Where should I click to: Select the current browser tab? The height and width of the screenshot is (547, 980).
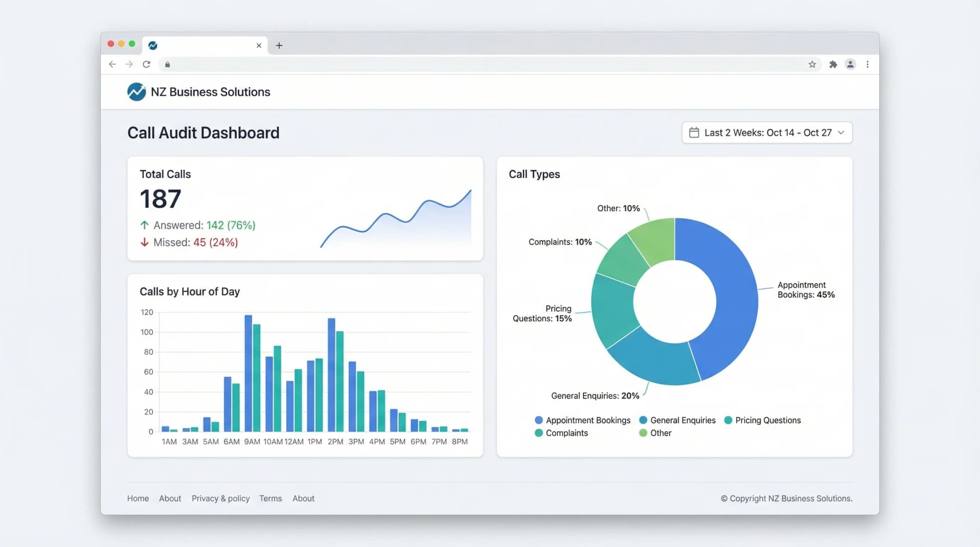coord(204,45)
